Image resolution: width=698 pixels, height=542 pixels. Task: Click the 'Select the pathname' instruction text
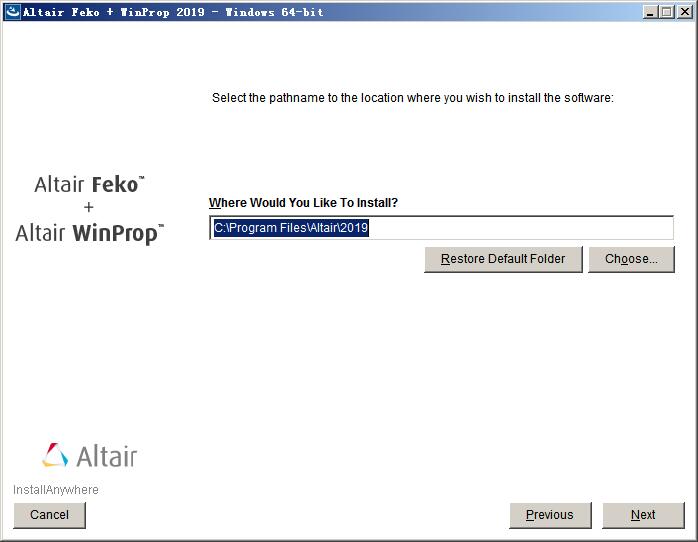413,98
